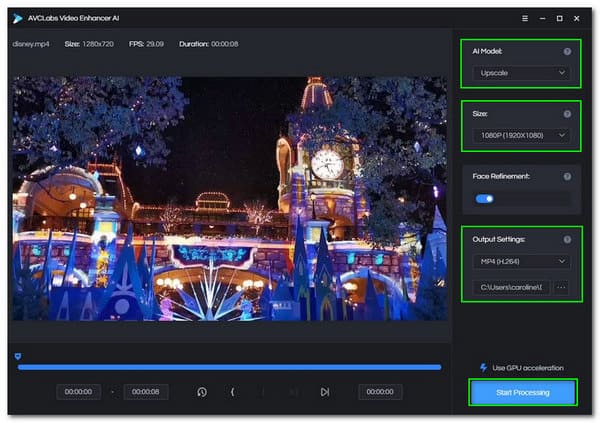This screenshot has width=600, height=423.
Task: Open the hamburger menu in title bar
Action: (525, 18)
